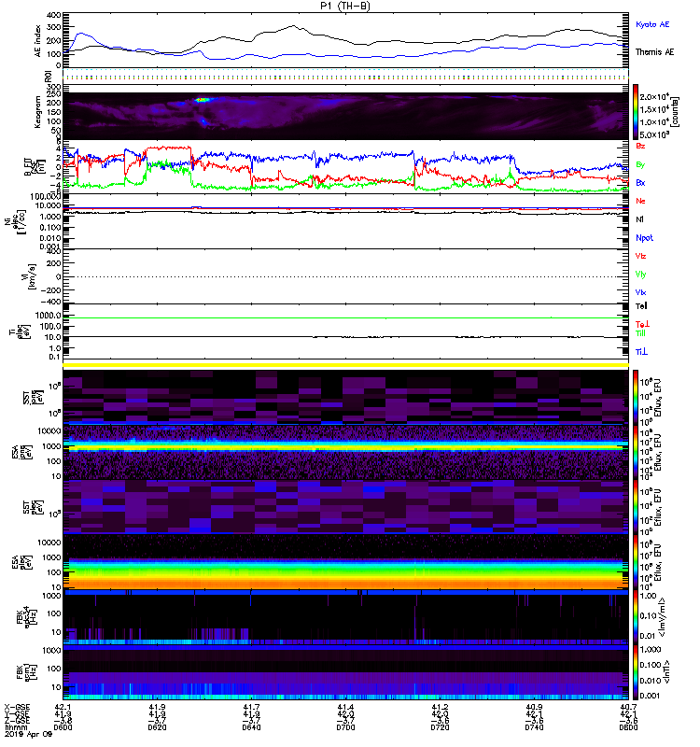Click the ESA electrons Eflux color bar
This screenshot has height=747, width=700.
(636, 562)
